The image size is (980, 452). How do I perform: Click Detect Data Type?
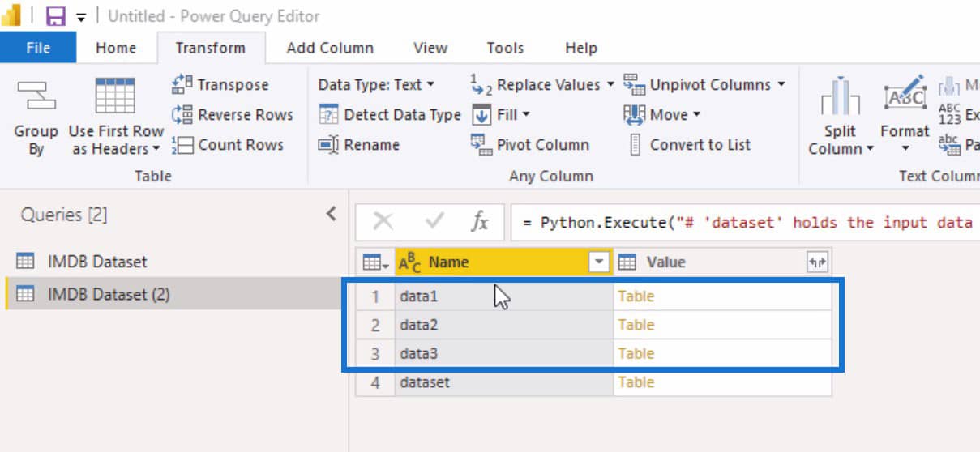point(389,114)
